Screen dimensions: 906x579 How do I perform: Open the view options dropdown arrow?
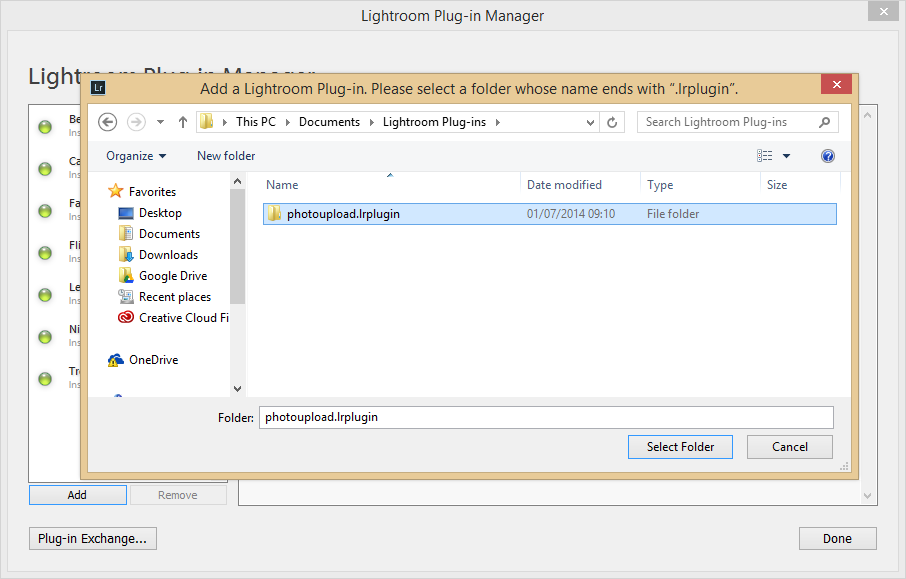pos(786,156)
